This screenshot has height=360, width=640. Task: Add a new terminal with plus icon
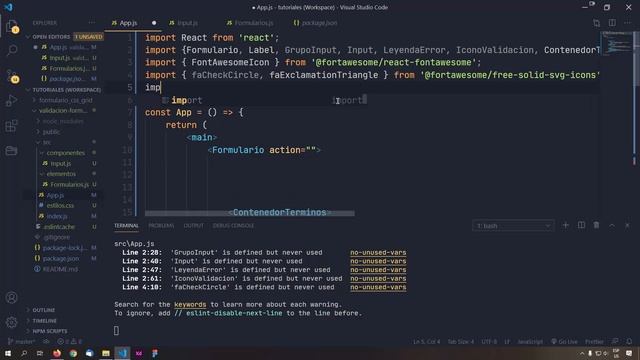(565, 225)
